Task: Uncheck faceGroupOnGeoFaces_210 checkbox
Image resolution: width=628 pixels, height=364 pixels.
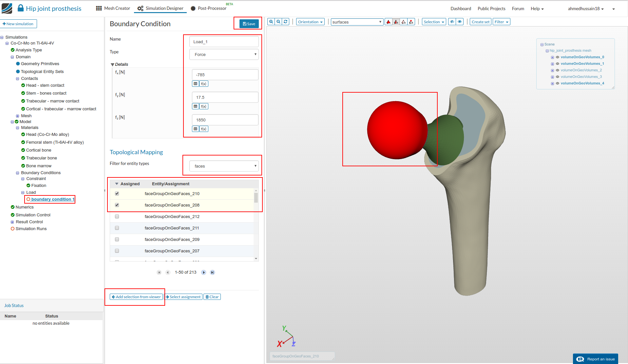Action: (x=117, y=194)
